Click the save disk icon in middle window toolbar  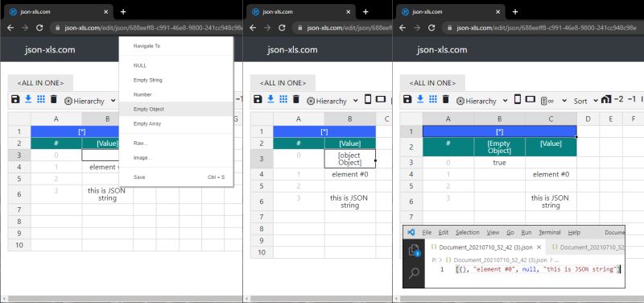[258, 99]
